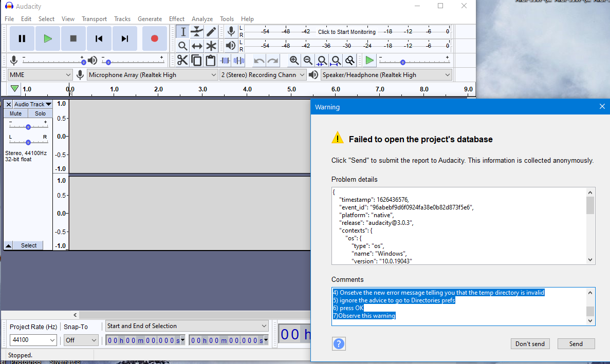Viewport: 610px width, 364px height.
Task: Close the Audio Track with its X
Action: (x=9, y=104)
